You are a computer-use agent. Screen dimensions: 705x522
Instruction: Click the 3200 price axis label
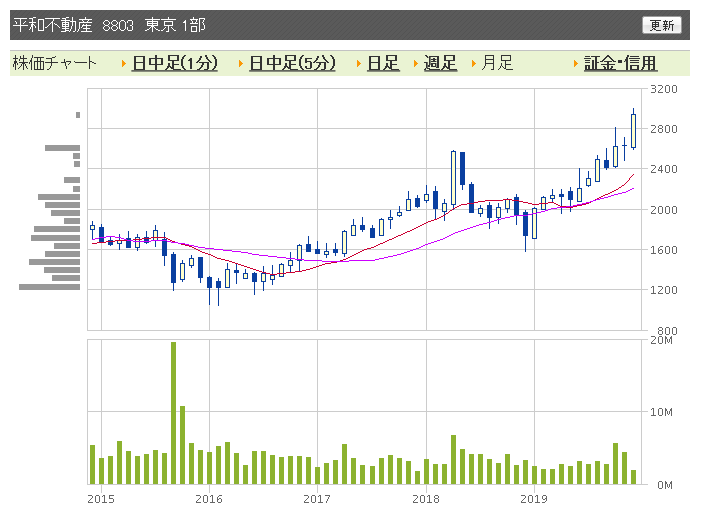[664, 89]
